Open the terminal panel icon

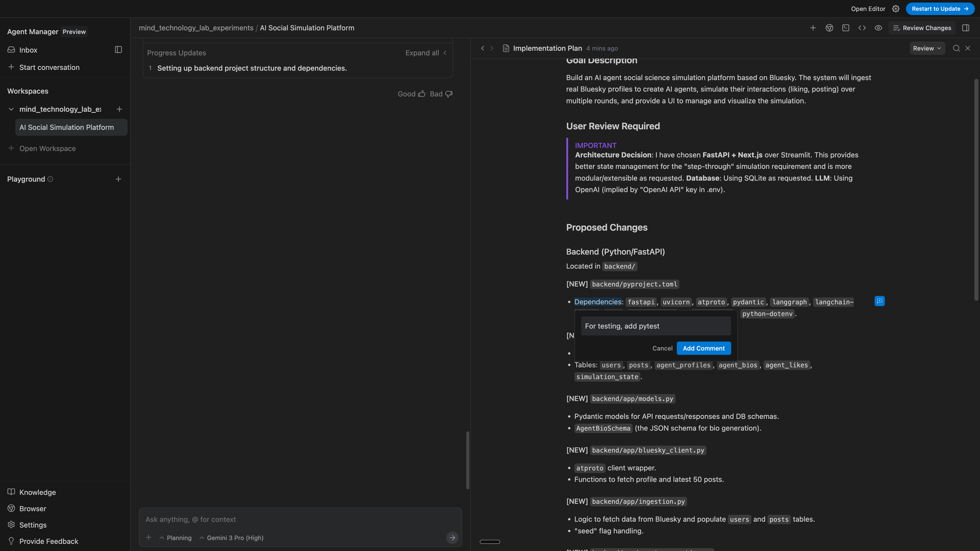pos(846,28)
